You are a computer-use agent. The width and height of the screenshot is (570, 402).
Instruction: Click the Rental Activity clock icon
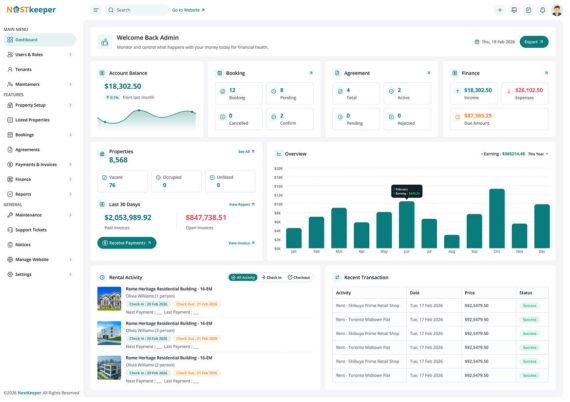pyautogui.click(x=102, y=277)
